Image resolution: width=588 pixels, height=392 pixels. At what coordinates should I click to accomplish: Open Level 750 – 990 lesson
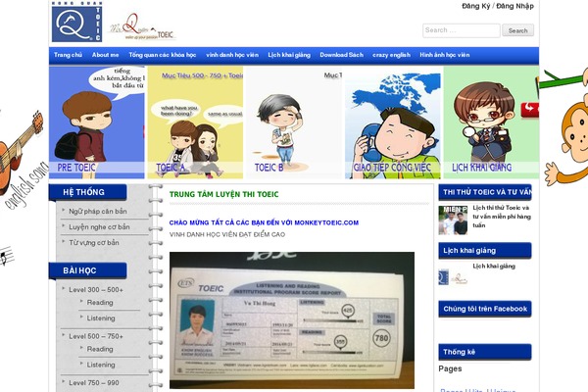pyautogui.click(x=94, y=382)
